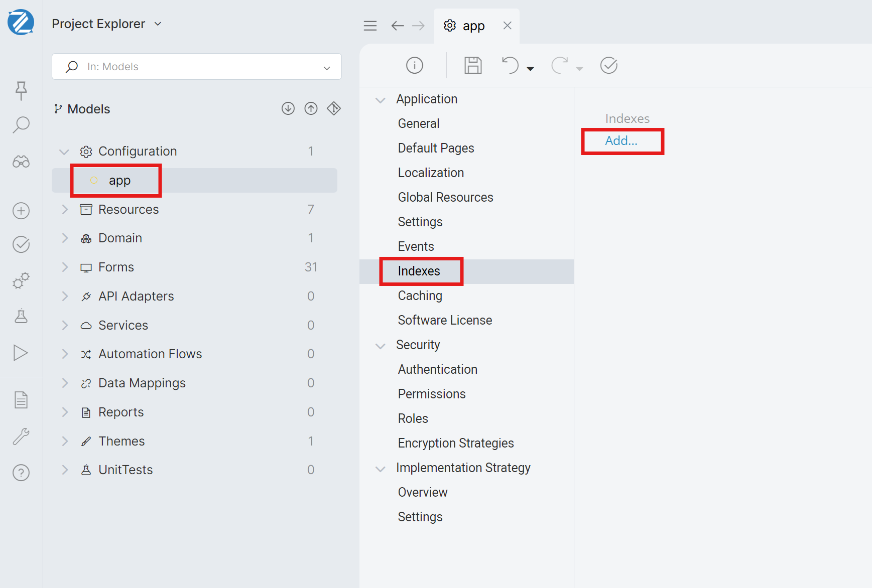Click the Info icon in the toolbar
872x588 pixels.
pos(414,65)
